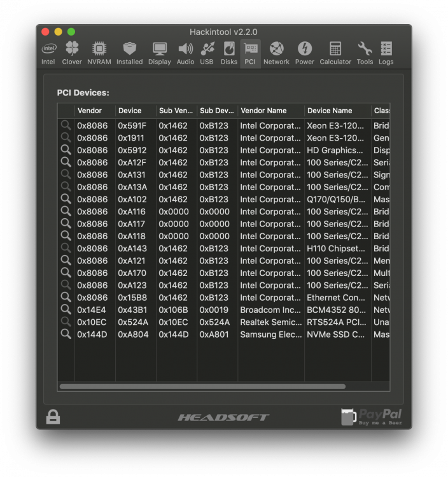Screen dimensions: 448x477
Task: Click magnifier icon for Realtek 0x524A row
Action: tap(66, 322)
